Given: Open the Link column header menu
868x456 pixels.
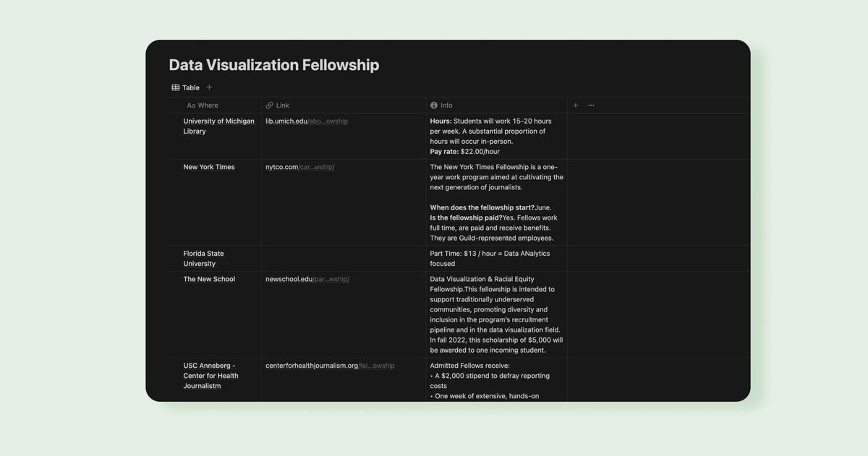Looking at the screenshot, I should (x=281, y=105).
